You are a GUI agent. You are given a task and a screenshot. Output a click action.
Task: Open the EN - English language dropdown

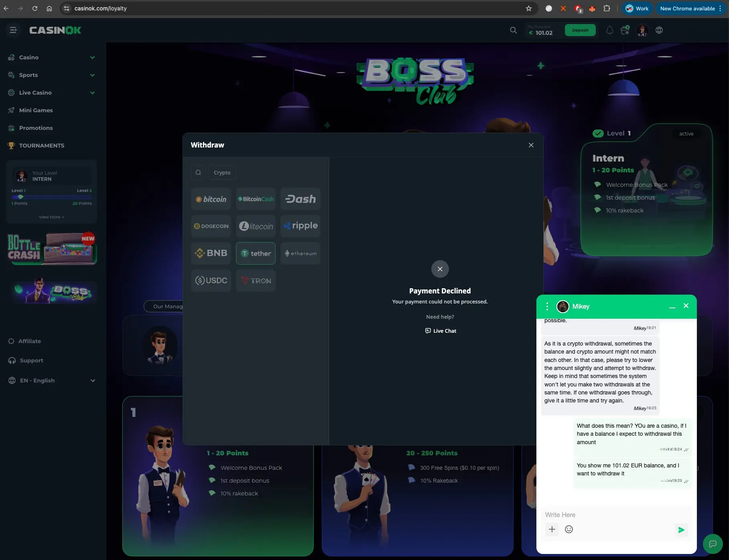pyautogui.click(x=52, y=380)
